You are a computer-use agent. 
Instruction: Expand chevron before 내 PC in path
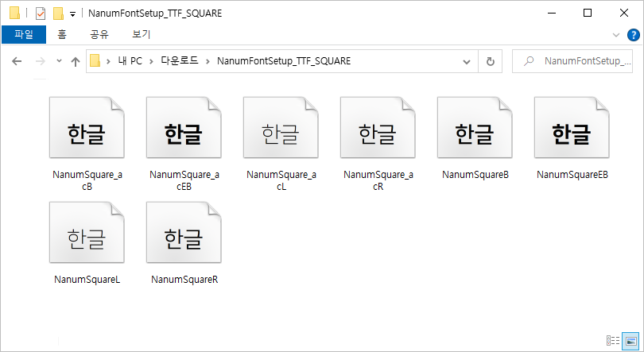tap(108, 61)
